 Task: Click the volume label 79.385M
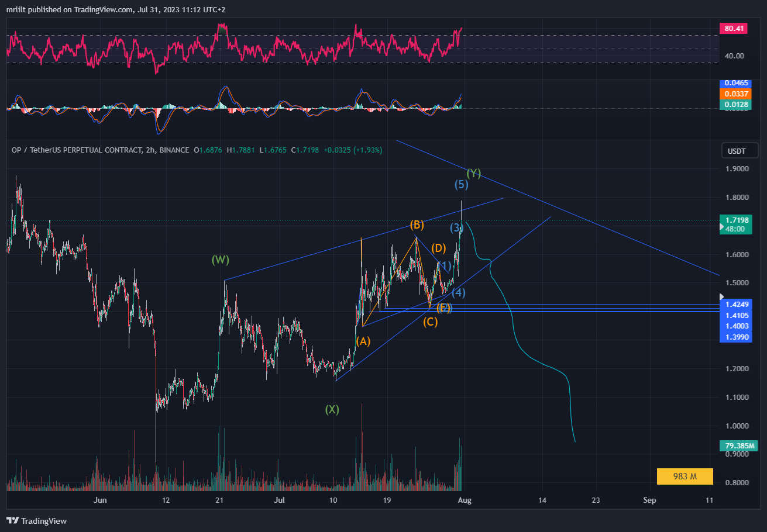point(738,446)
